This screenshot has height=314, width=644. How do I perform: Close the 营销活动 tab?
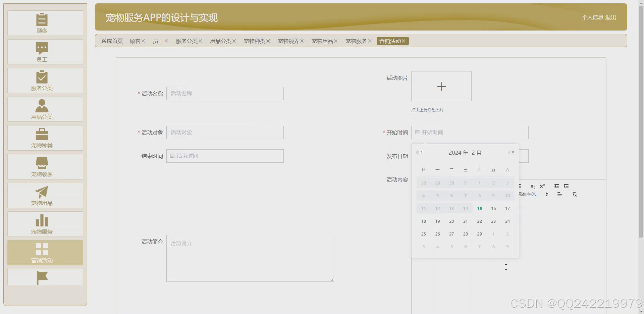coord(404,41)
